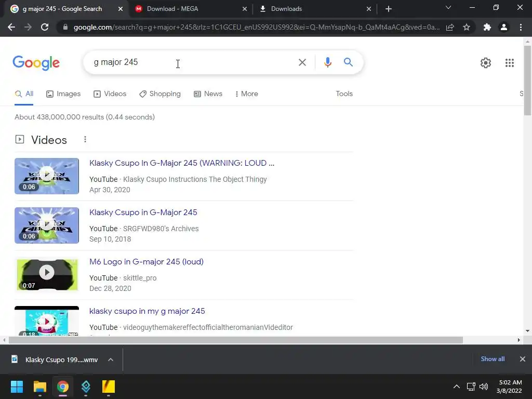Open the Google apps grid

pyautogui.click(x=509, y=63)
